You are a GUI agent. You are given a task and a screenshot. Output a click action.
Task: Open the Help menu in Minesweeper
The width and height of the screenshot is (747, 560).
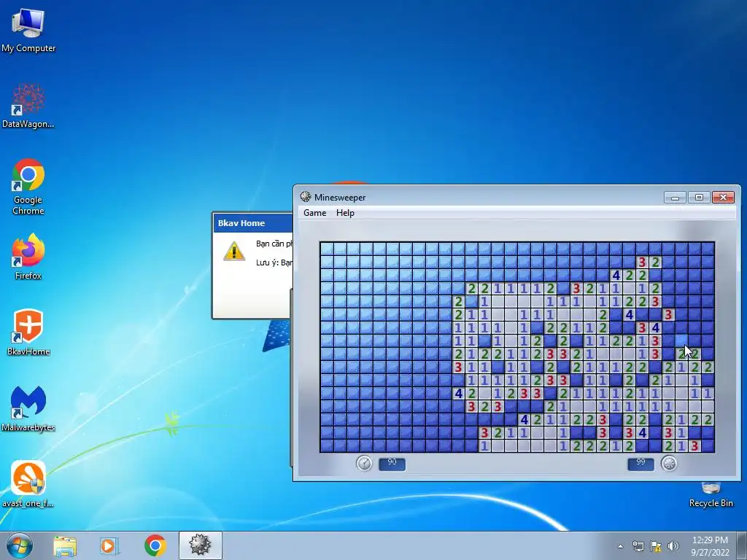(x=345, y=213)
